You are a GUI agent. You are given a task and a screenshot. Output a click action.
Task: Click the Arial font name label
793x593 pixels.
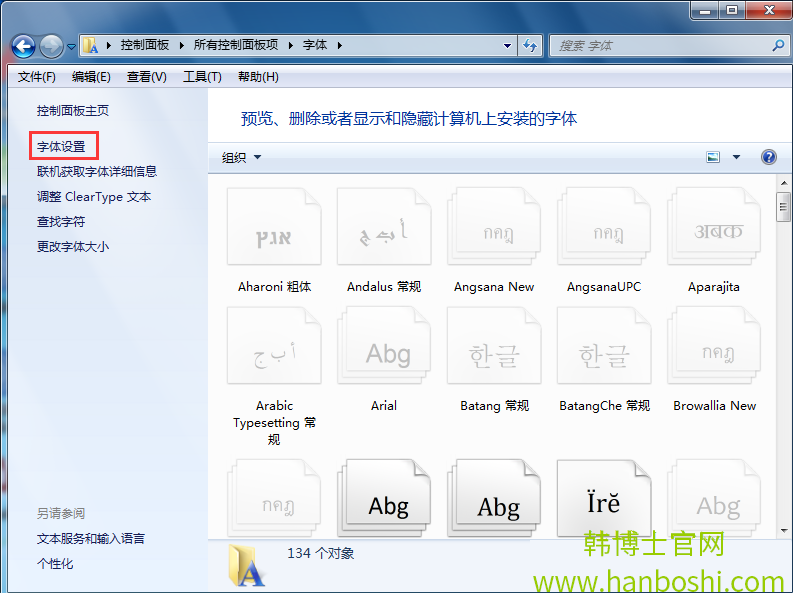point(384,405)
